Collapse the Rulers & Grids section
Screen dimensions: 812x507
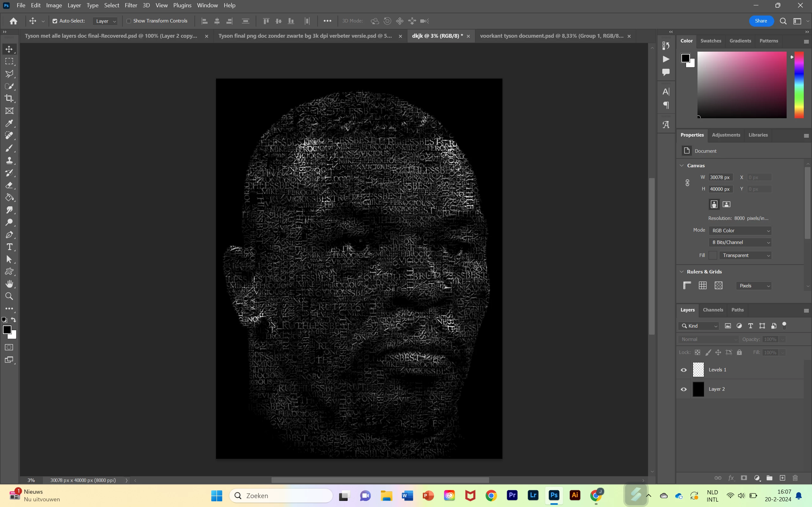[x=681, y=272]
